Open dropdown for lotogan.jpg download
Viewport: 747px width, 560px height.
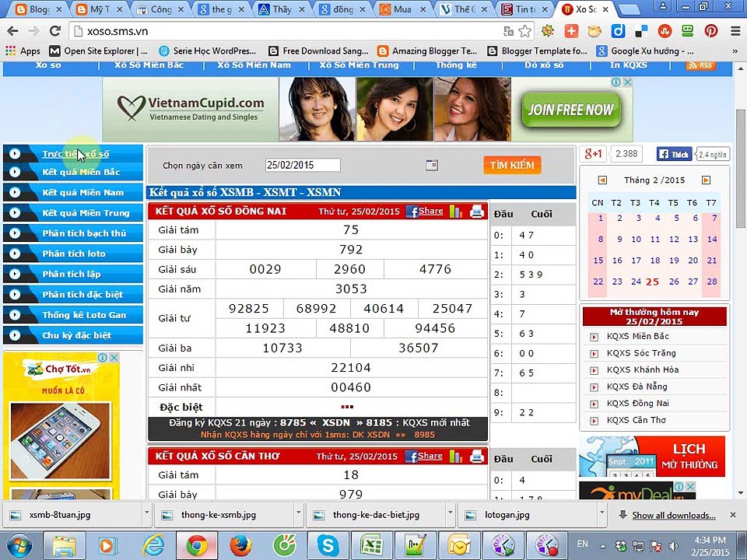point(601,513)
